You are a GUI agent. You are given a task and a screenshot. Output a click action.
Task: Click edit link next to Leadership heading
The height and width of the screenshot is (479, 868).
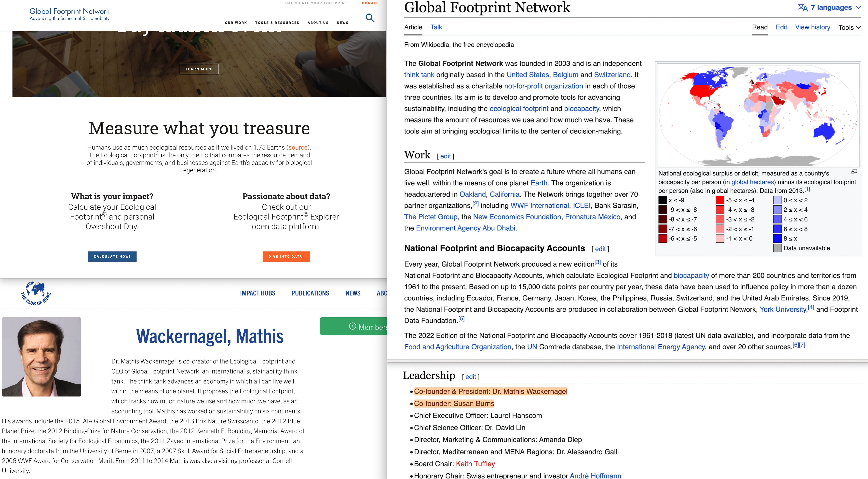coord(471,377)
